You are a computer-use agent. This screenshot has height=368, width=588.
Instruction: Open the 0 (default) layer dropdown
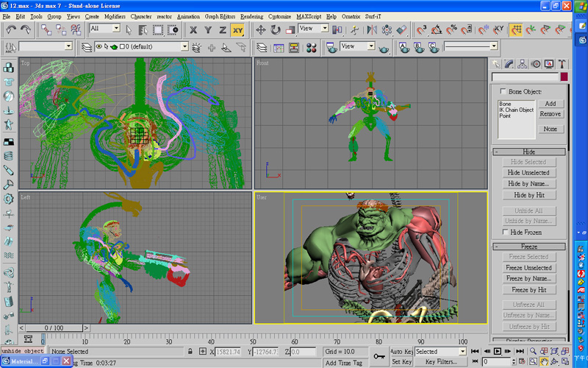184,46
